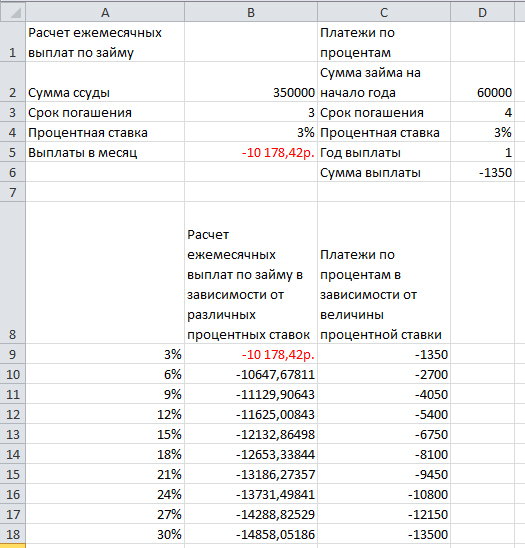The height and width of the screenshot is (548, 525).
Task: Click the 6% cell
Action: [x=105, y=374]
